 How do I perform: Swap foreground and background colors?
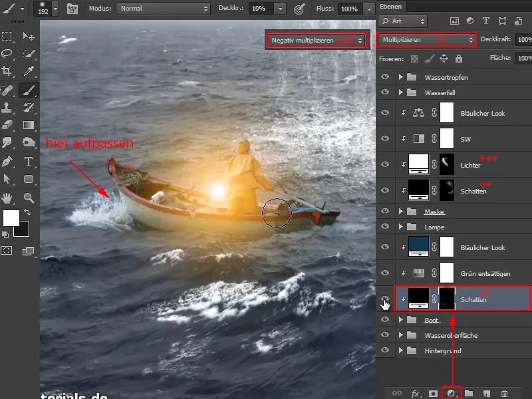point(27,212)
